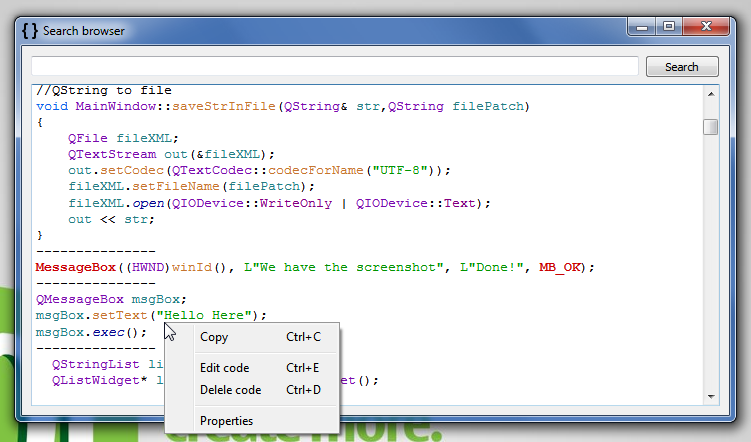Close the Search browser window
The height and width of the screenshot is (442, 751).
pyautogui.click(x=706, y=26)
